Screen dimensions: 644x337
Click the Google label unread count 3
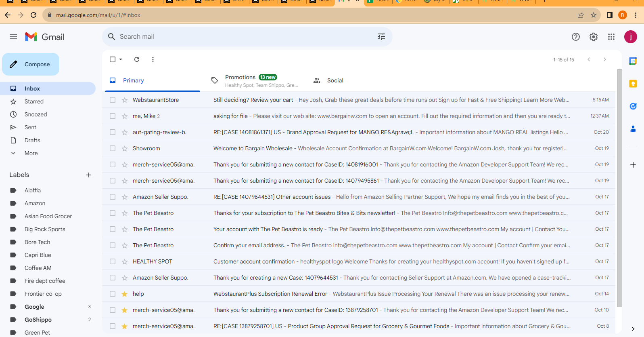(90, 307)
